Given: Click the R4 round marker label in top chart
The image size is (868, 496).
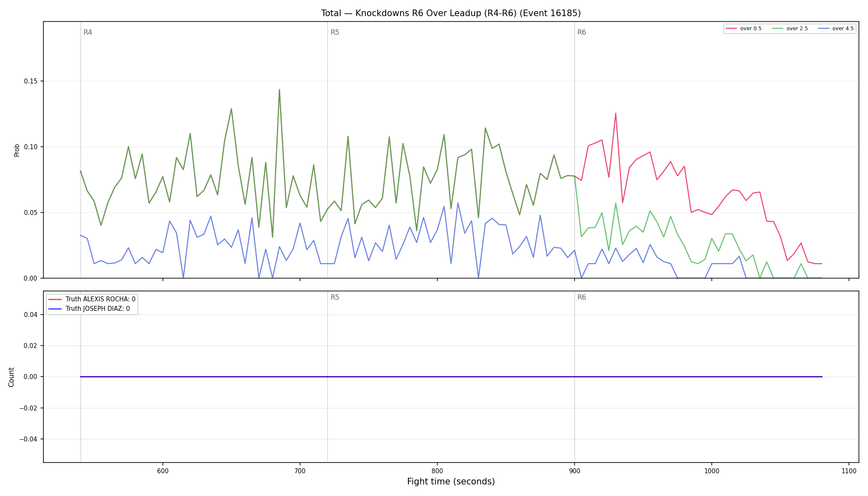Looking at the screenshot, I should click(x=88, y=32).
